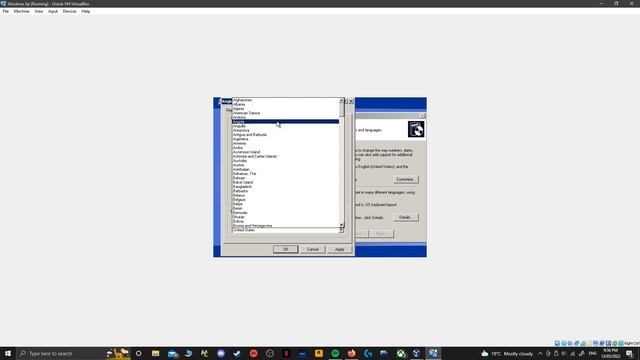Collapse the United States location dropdown arrow
This screenshot has width=640, height=360.
tap(341, 231)
